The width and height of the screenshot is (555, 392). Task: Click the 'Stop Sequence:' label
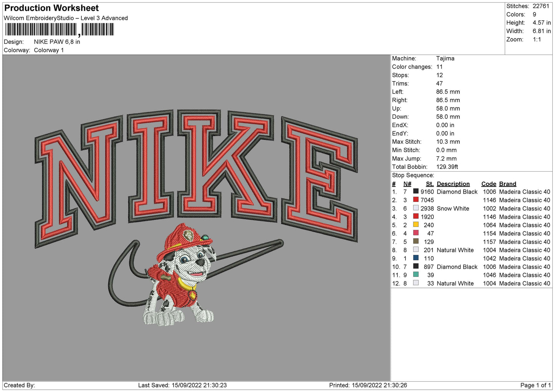[x=413, y=175]
